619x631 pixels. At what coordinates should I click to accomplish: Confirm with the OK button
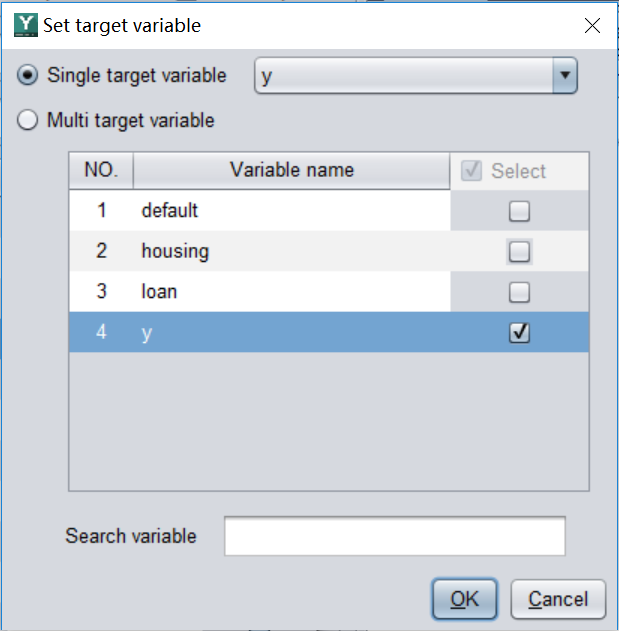(x=464, y=599)
